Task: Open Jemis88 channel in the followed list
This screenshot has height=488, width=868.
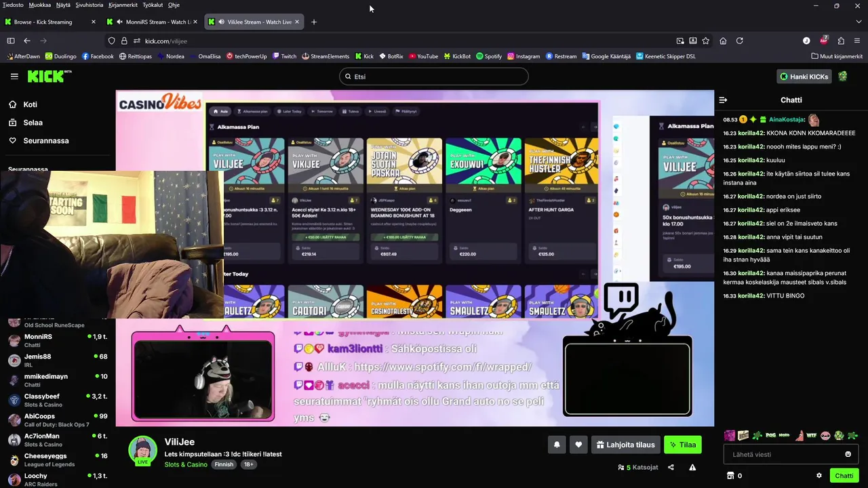Action: point(58,360)
